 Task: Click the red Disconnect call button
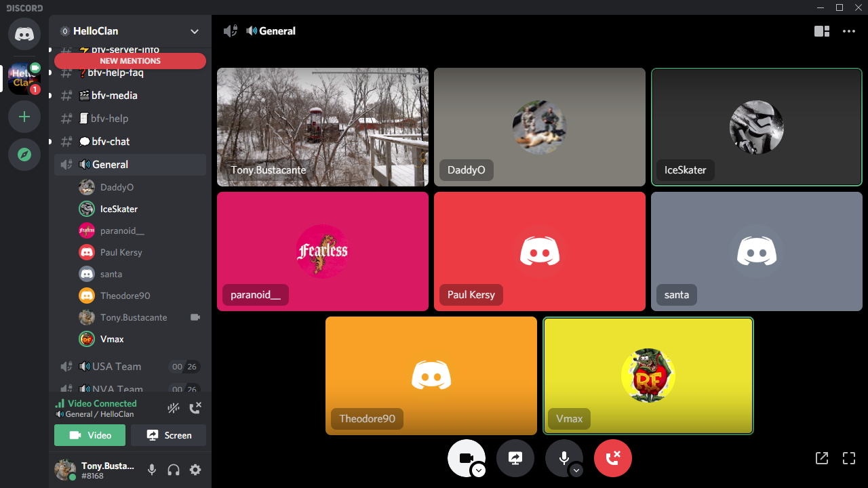[x=613, y=458]
